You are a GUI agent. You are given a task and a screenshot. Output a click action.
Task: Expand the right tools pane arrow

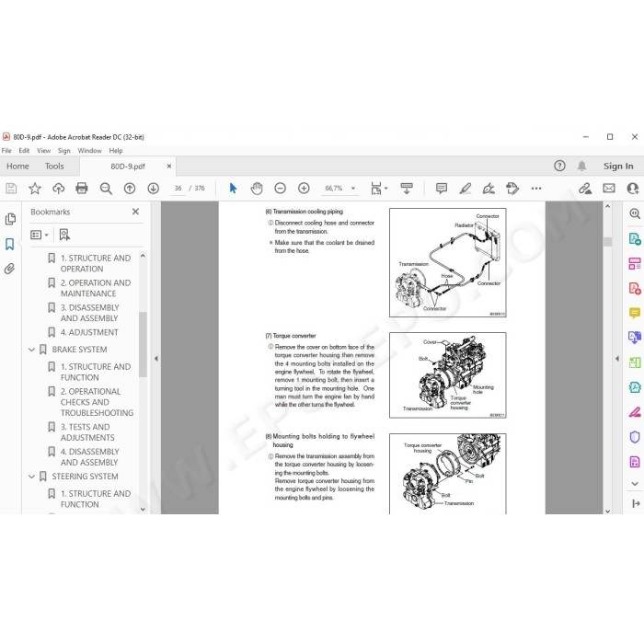pyautogui.click(x=617, y=359)
